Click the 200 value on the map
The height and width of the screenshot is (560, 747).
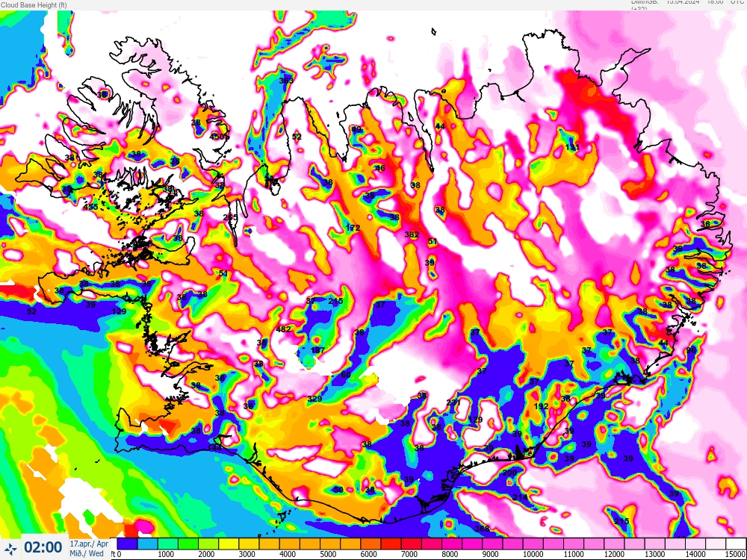(x=509, y=473)
